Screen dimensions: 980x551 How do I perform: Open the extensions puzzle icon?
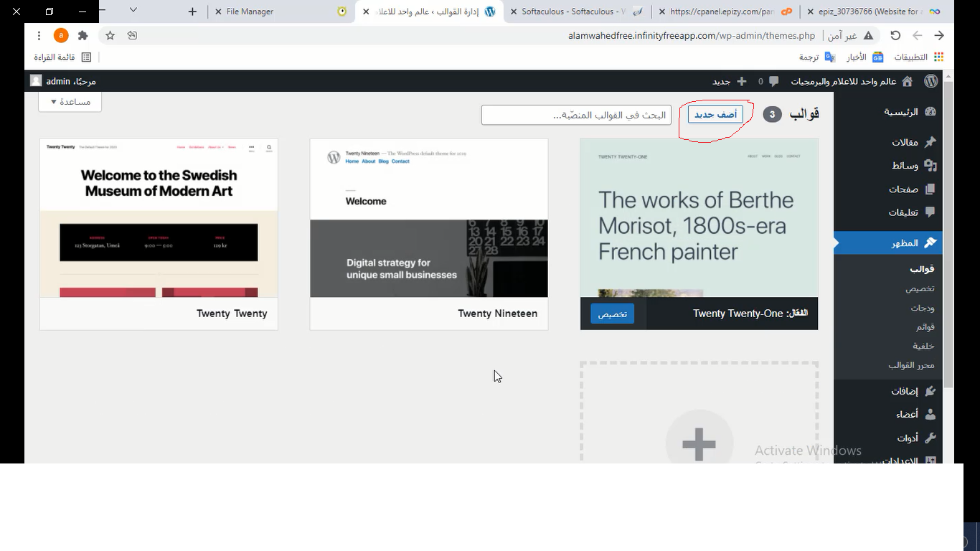[x=83, y=35]
